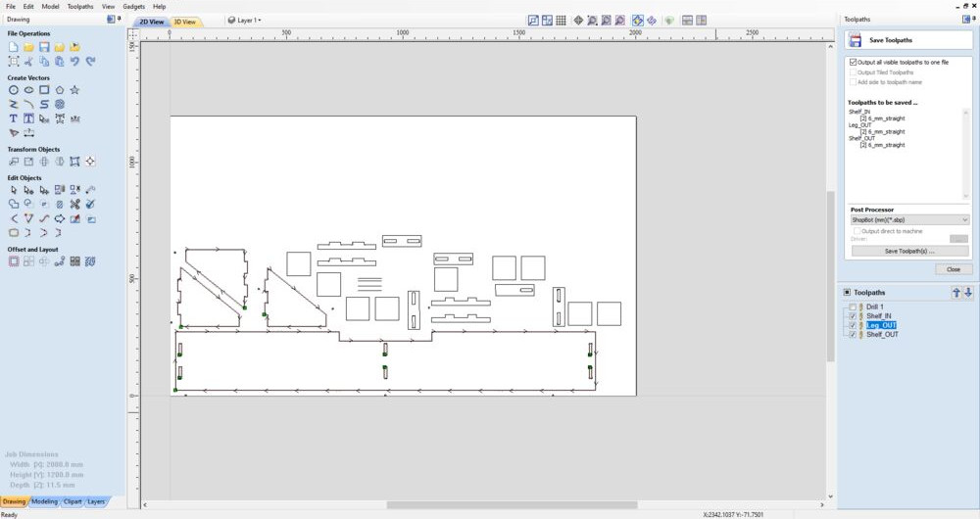Click the vertical canvas scrollbar thumb
The image size is (980, 519).
[831, 276]
